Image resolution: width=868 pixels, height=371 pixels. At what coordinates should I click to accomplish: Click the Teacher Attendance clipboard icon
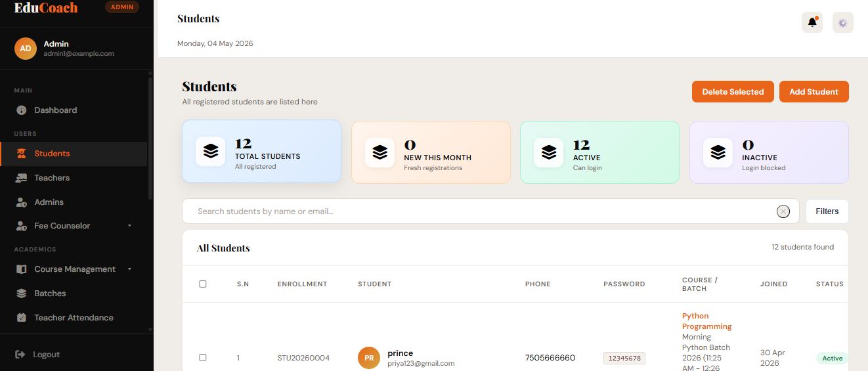[x=22, y=318]
